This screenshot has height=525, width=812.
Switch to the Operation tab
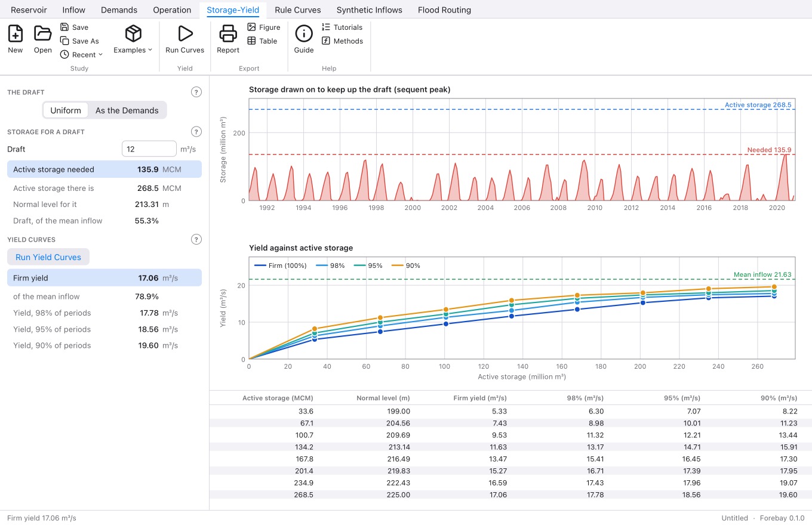coord(172,10)
